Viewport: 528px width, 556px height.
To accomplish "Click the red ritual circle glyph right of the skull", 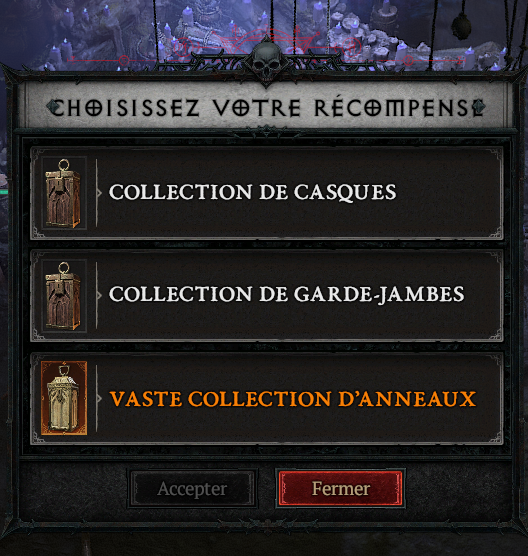I will point(350,46).
